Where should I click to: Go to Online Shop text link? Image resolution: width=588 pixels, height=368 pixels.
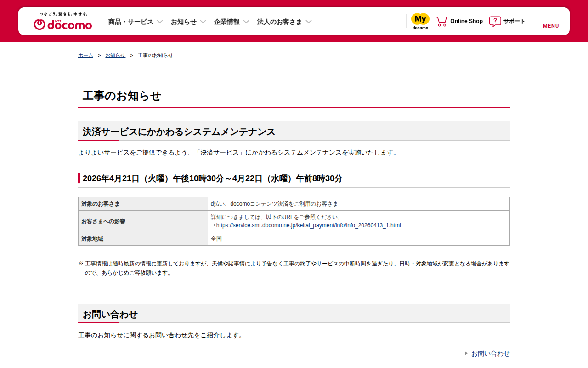(466, 21)
